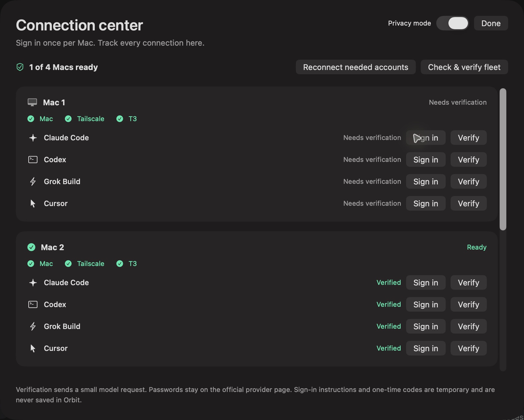Click the Mac 1 monitor icon
524x420 pixels.
click(32, 102)
